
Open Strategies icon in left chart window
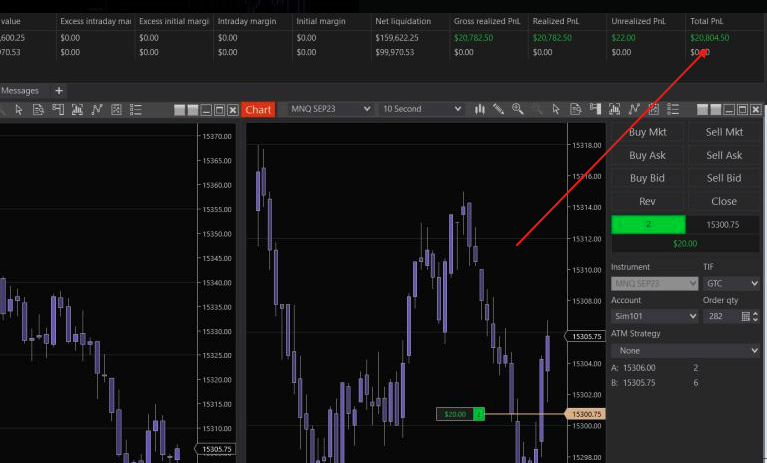point(116,110)
